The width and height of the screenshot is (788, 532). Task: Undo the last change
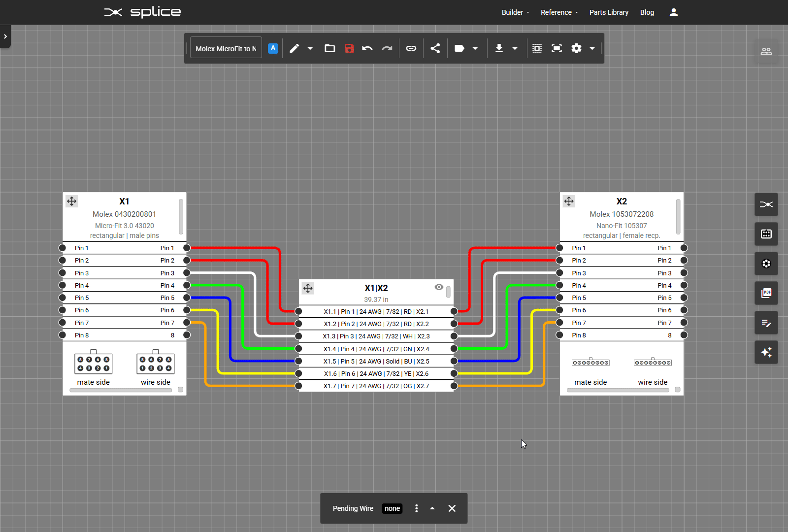coord(367,48)
